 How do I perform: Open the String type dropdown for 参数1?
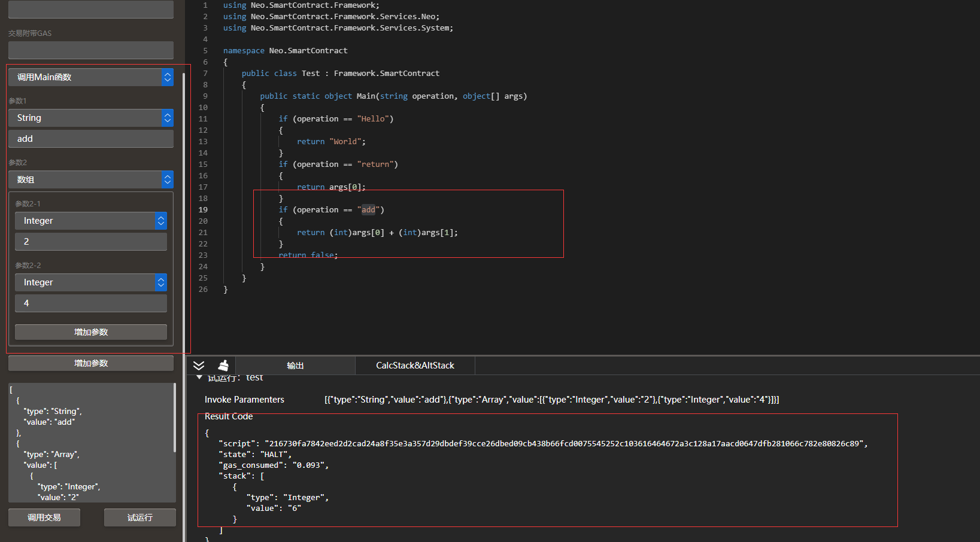pyautogui.click(x=91, y=118)
